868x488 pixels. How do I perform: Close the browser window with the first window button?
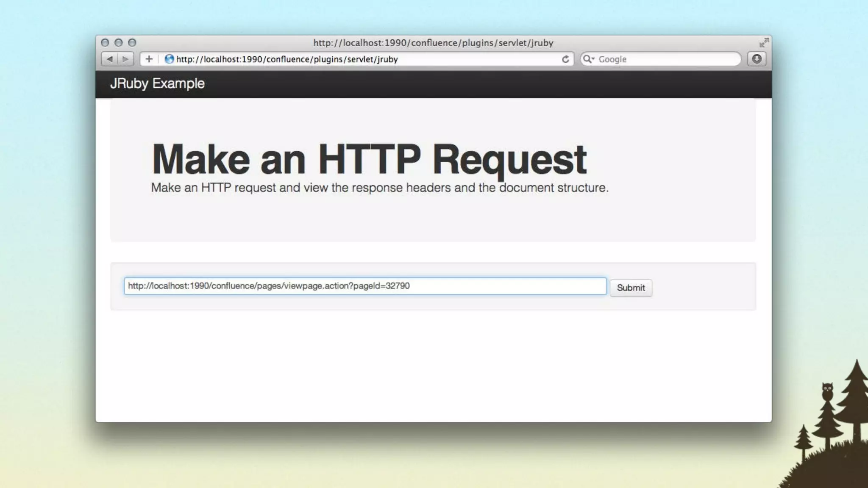coord(105,43)
